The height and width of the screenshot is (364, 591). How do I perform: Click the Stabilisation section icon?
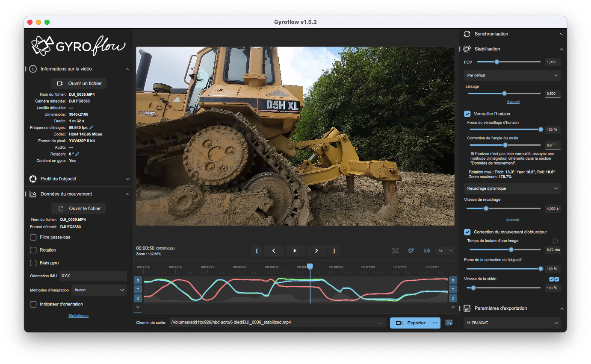(467, 49)
